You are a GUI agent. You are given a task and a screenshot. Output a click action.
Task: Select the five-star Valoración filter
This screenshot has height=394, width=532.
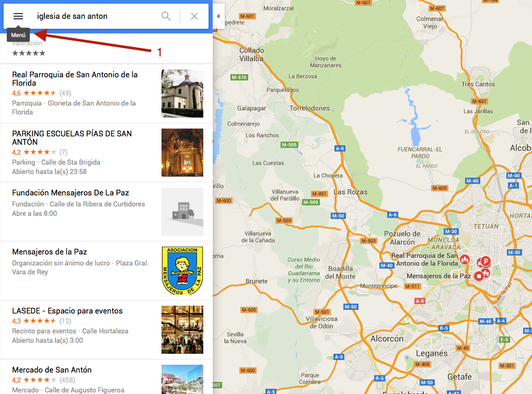tap(29, 53)
